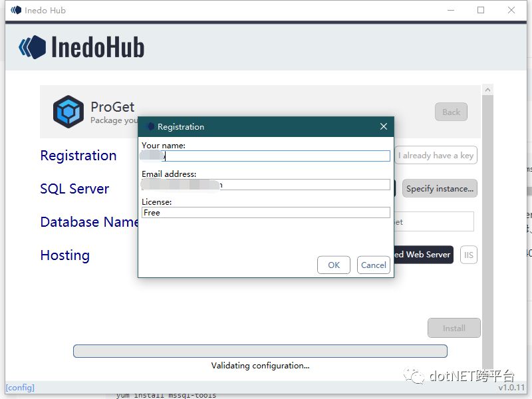The width and height of the screenshot is (532, 399).
Task: Click the ProGet product title
Action: click(112, 107)
